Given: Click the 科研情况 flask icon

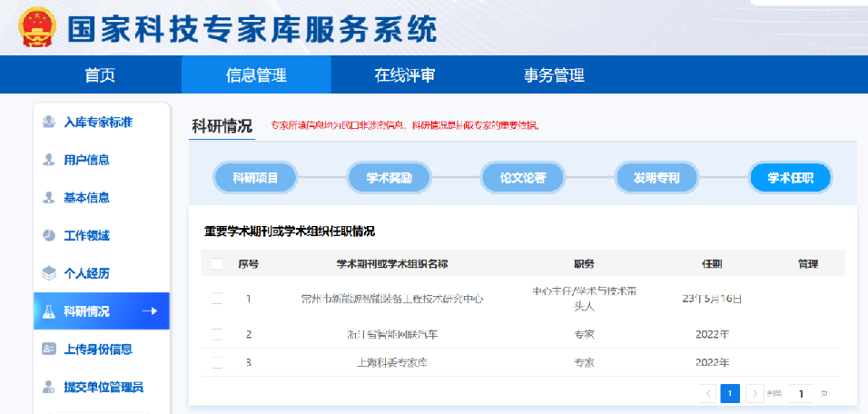Looking at the screenshot, I should pos(49,311).
